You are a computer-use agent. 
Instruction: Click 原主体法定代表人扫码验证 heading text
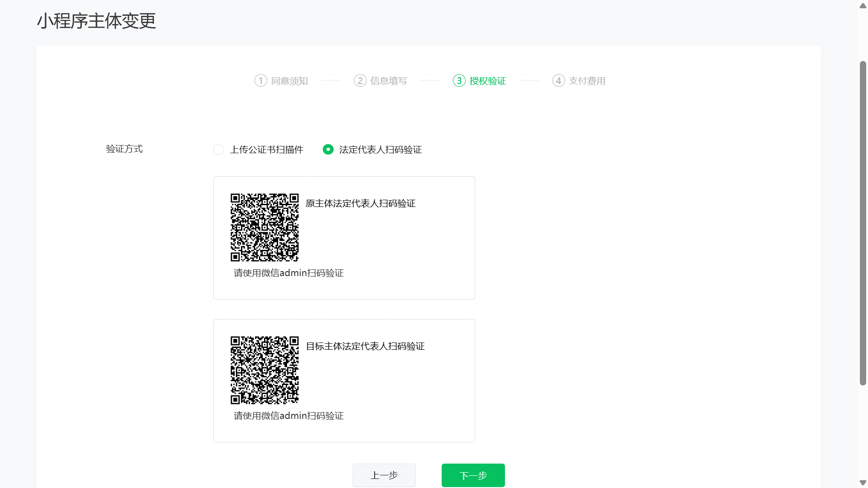(360, 203)
